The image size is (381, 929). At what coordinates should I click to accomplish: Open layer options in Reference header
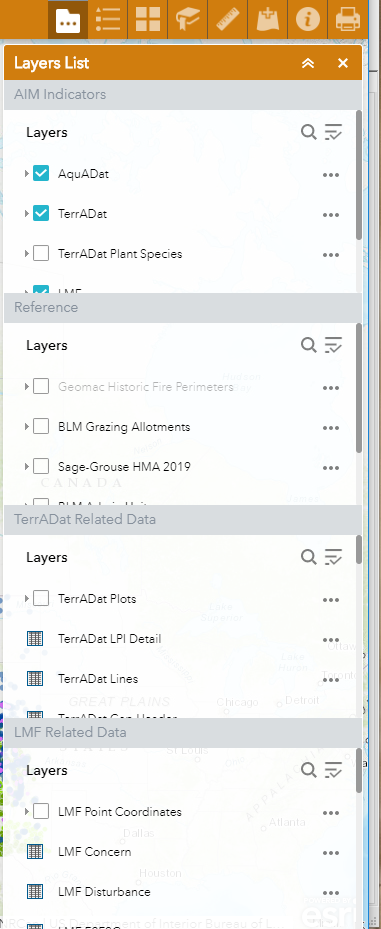tap(334, 345)
